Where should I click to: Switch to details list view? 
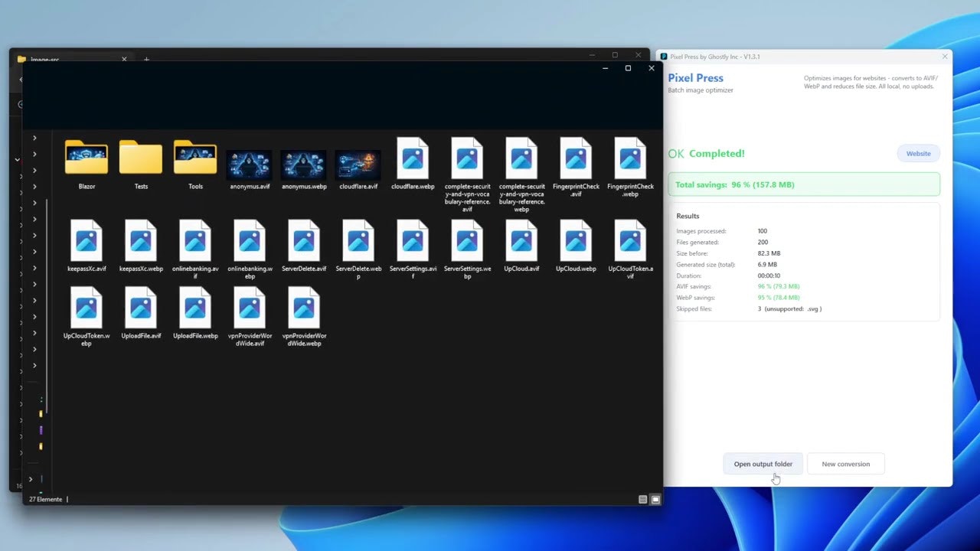[x=643, y=500]
